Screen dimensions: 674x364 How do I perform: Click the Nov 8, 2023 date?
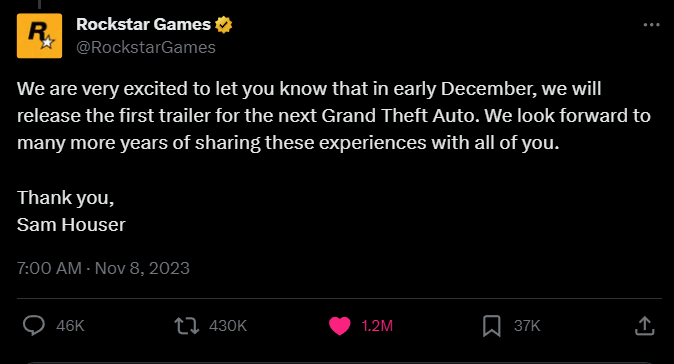142,268
